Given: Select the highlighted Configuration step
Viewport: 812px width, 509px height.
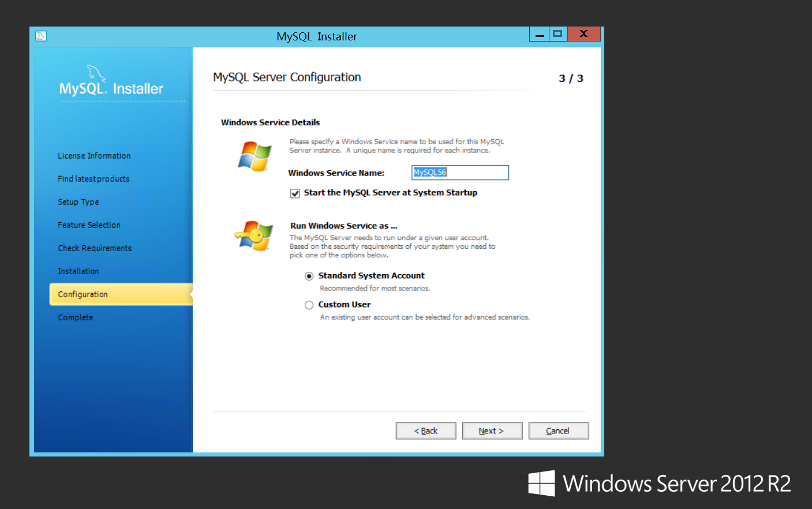Looking at the screenshot, I should 121,294.
